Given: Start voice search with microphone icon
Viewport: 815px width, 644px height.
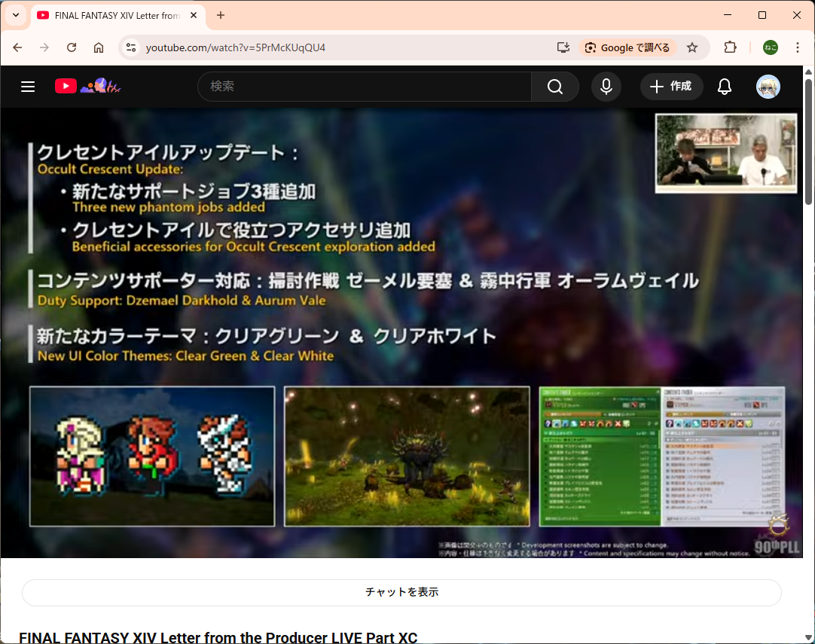Looking at the screenshot, I should click(x=606, y=87).
